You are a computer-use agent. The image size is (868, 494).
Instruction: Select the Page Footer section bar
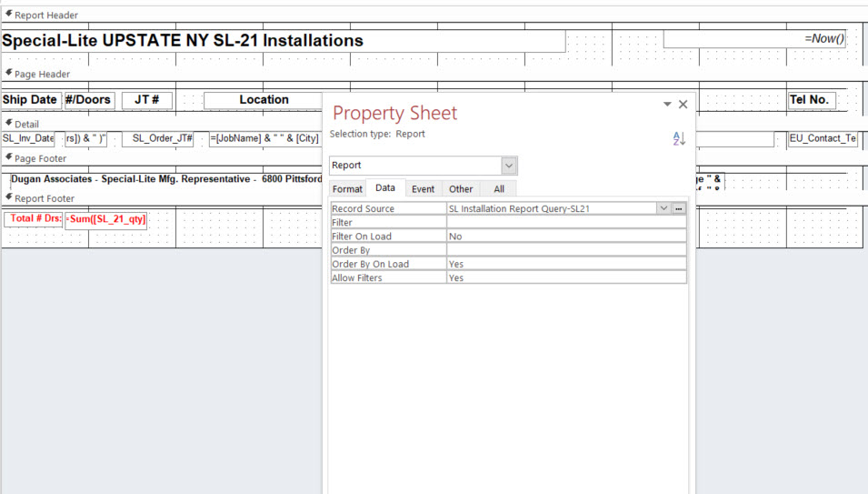(434, 158)
